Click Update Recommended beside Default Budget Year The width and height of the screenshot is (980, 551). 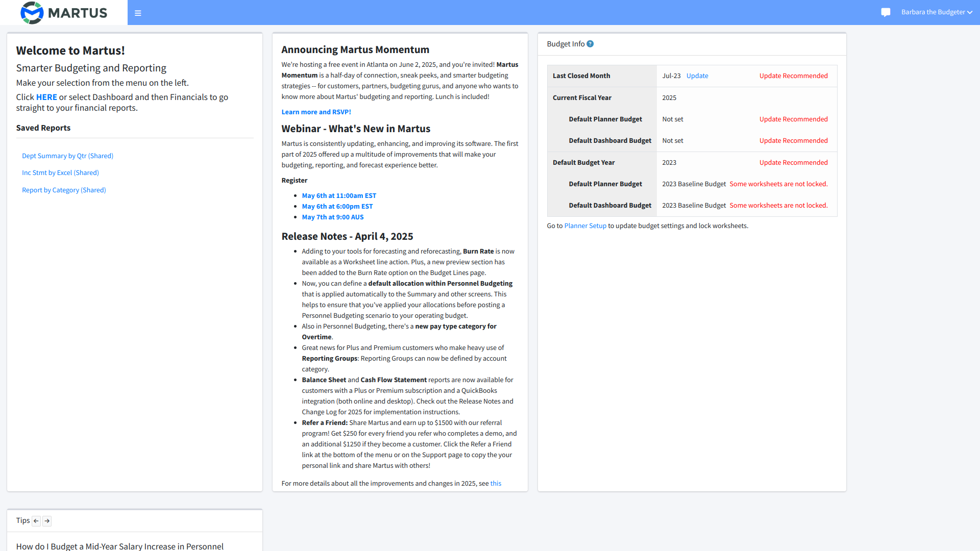[794, 163]
